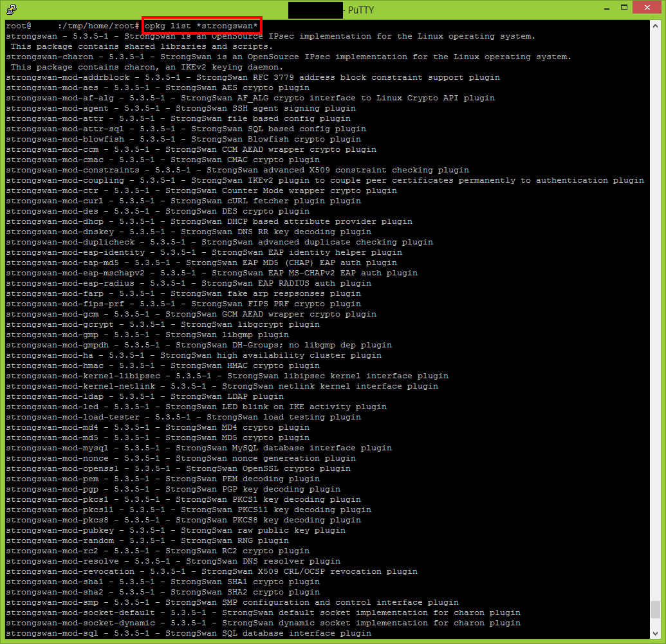Viewport: 666px width, 644px height.
Task: Click the strongswan-mod-md4 line
Action: coord(158,427)
